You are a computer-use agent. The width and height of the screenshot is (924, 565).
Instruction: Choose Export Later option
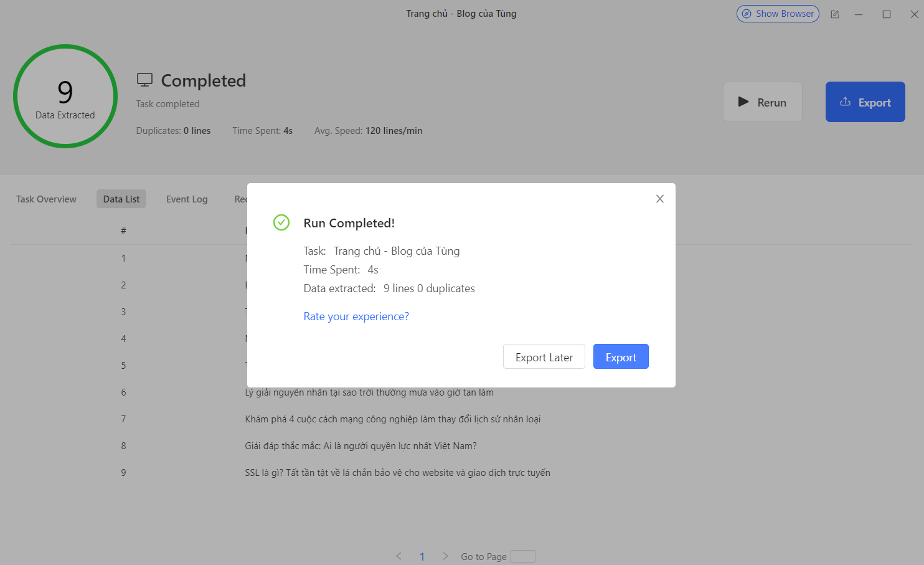pyautogui.click(x=544, y=357)
